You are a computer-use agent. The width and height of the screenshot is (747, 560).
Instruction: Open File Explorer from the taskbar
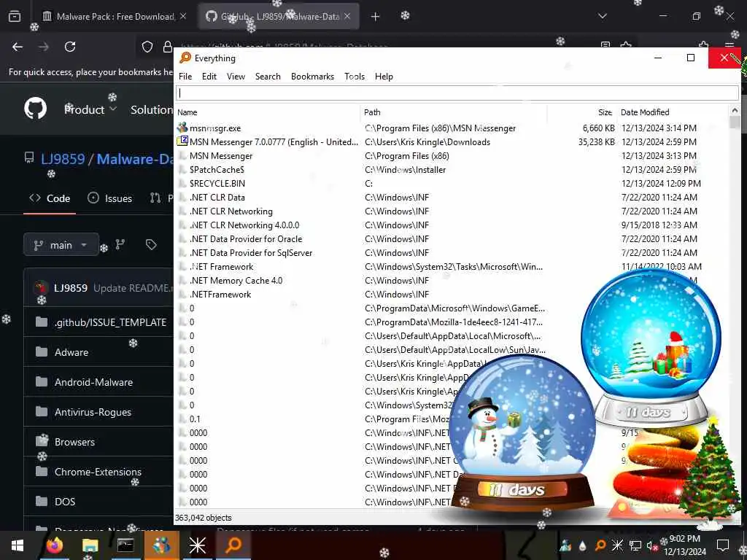[x=90, y=545]
